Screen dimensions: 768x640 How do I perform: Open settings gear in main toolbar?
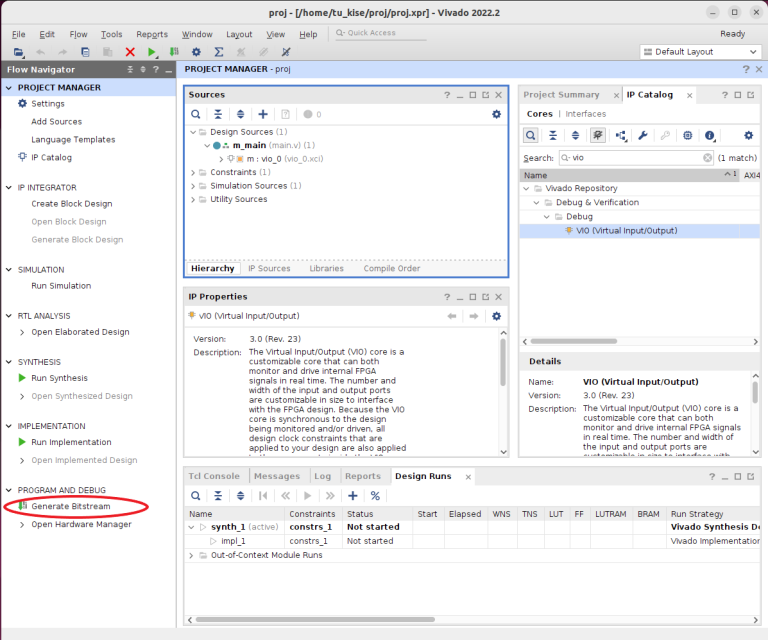196,52
